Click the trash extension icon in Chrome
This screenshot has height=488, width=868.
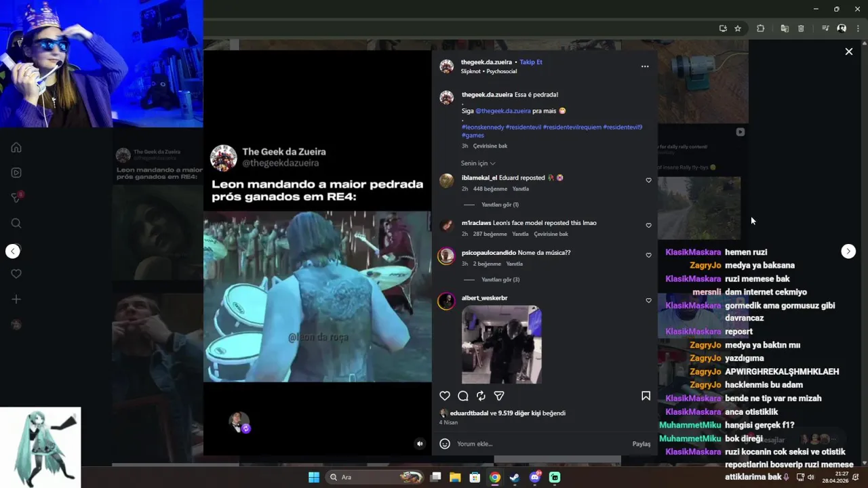click(801, 28)
